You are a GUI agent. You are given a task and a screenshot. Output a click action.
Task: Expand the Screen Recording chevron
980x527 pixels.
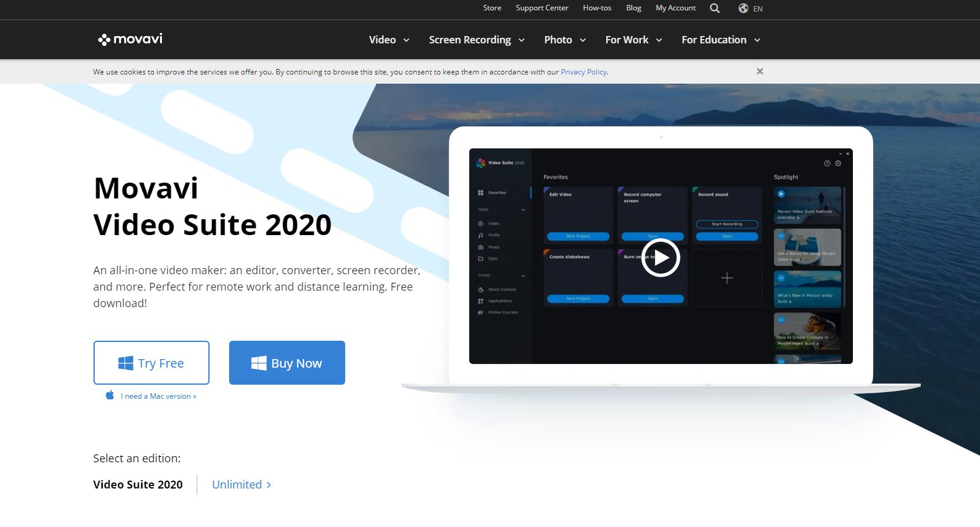[522, 40]
